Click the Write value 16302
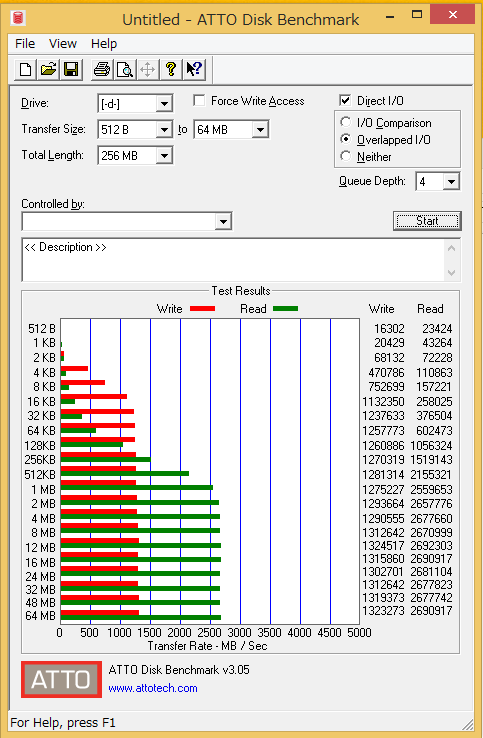Screen dimensions: 483x738 [389, 329]
